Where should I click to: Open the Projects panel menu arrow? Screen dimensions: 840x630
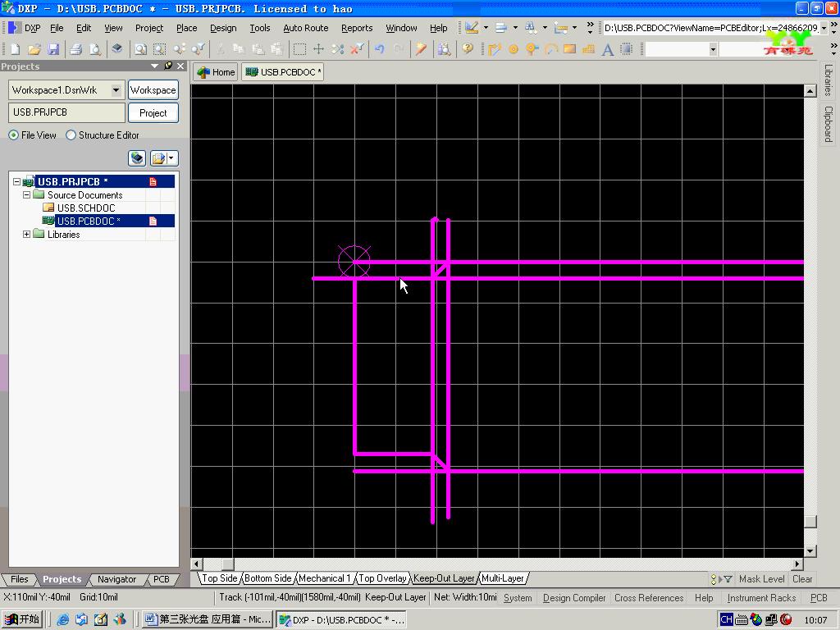pyautogui.click(x=155, y=66)
